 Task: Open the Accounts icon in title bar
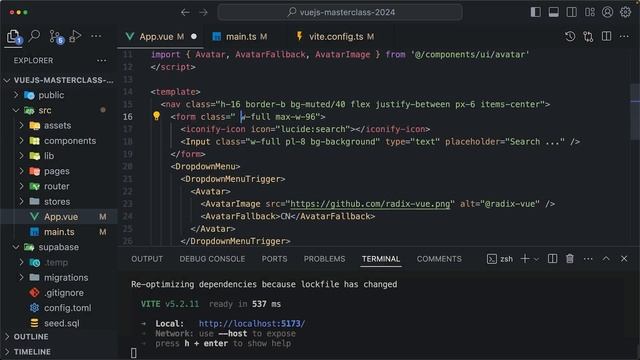click(x=607, y=12)
